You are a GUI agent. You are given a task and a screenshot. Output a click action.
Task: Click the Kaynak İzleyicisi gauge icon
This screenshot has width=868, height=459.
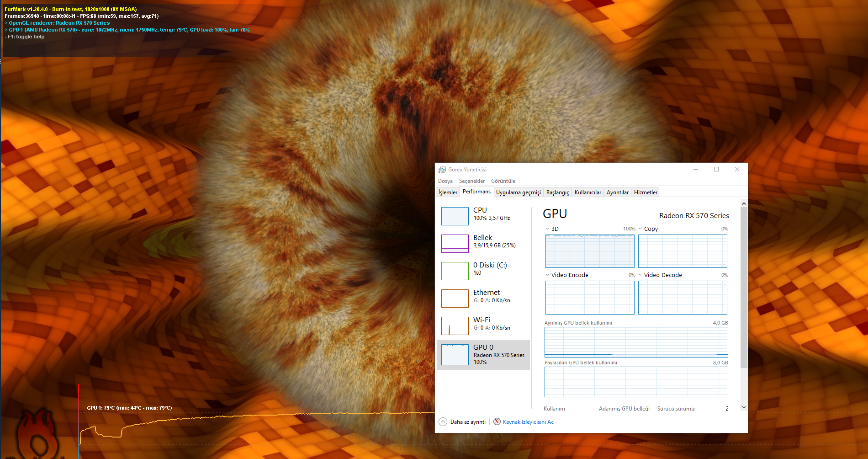click(497, 422)
